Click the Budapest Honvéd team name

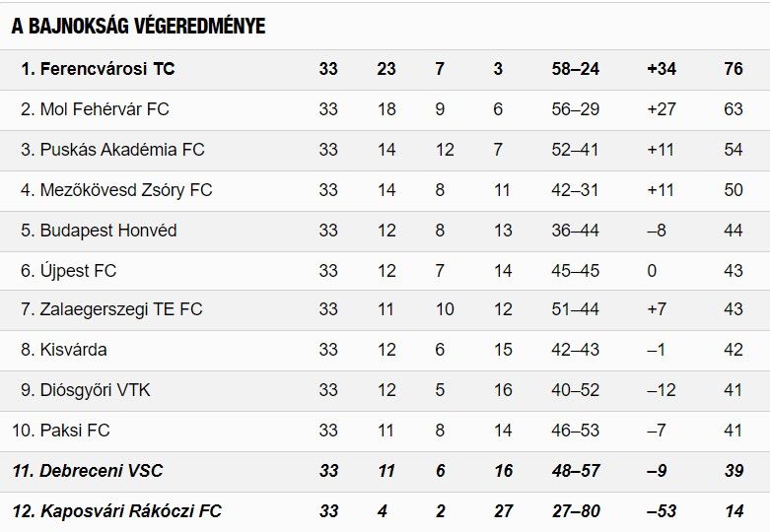(x=108, y=231)
